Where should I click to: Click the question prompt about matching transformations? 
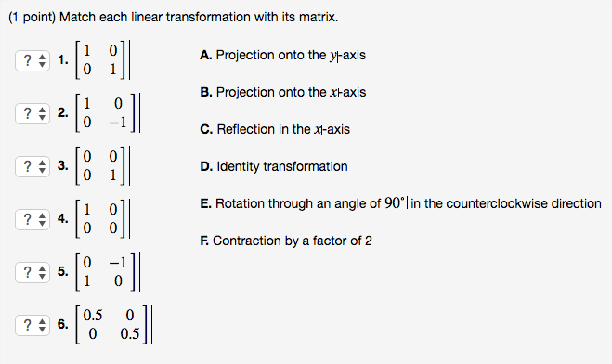click(x=174, y=17)
